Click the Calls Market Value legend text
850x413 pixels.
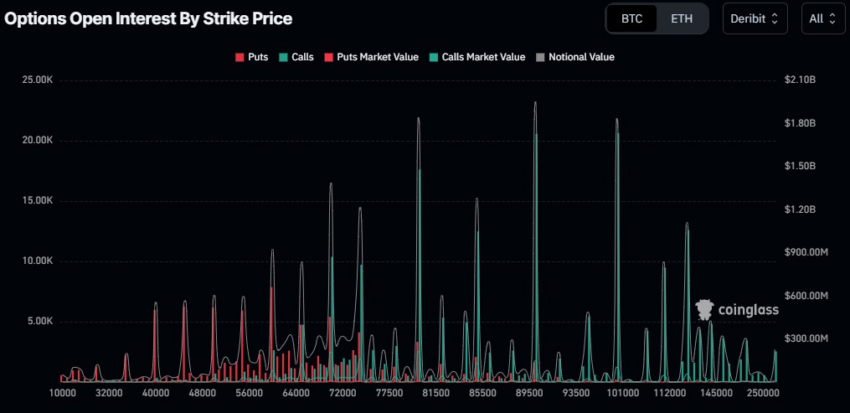(484, 57)
